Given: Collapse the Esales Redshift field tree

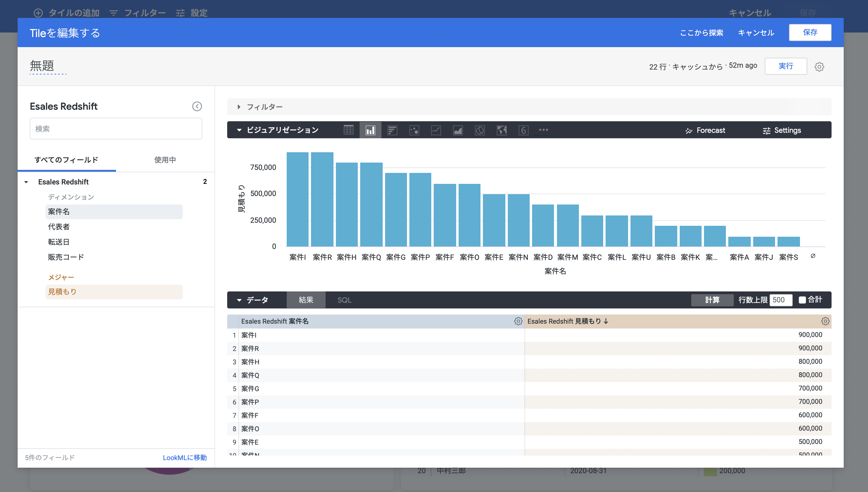Looking at the screenshot, I should 26,182.
